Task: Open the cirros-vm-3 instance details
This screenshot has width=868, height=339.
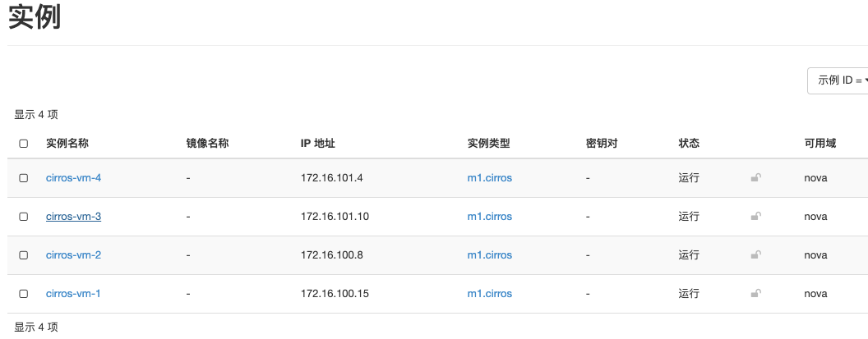Action: [73, 217]
